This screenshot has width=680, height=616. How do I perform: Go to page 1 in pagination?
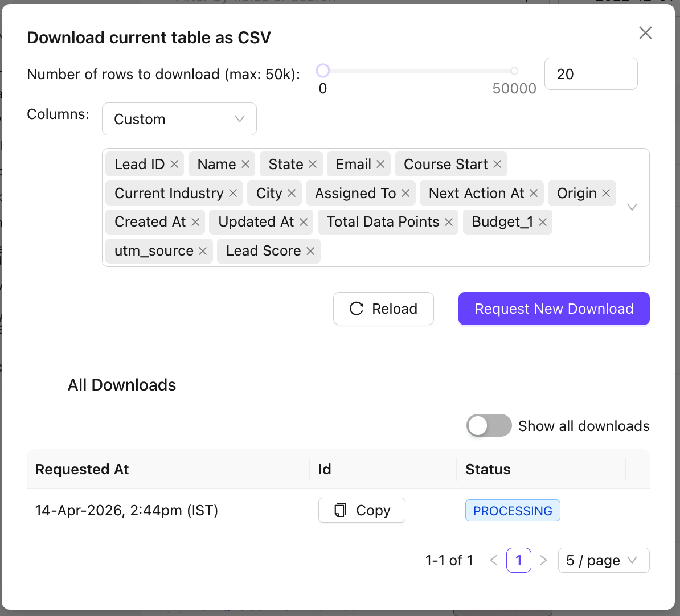pyautogui.click(x=518, y=561)
